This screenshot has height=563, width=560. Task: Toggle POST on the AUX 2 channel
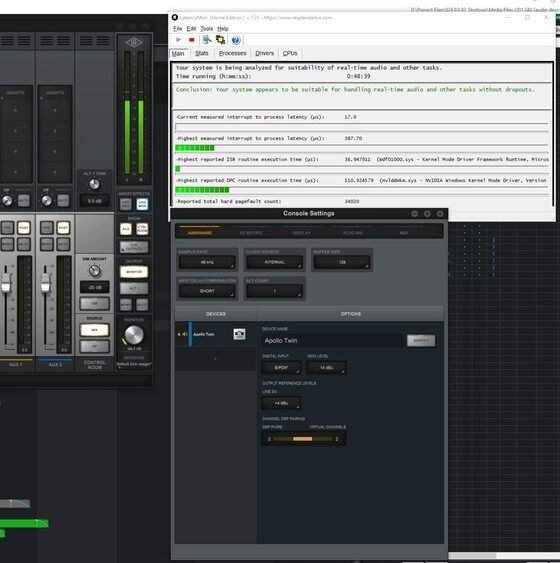[x=63, y=228]
